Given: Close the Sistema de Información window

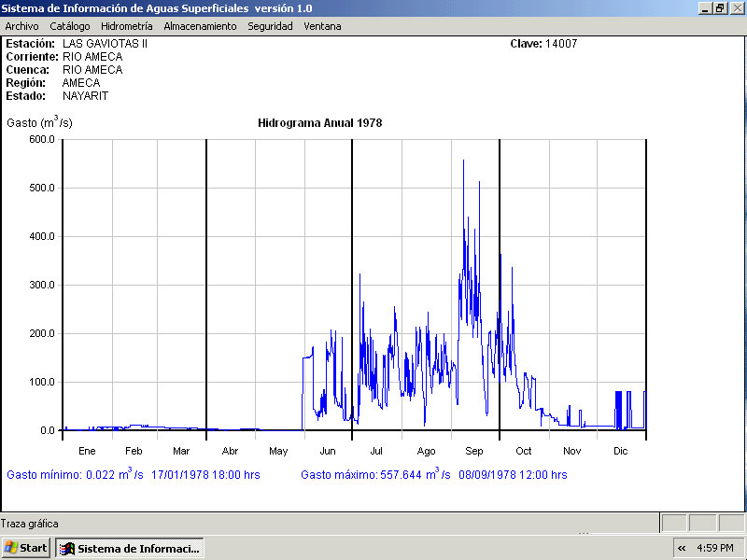Looking at the screenshot, I should (736, 7).
